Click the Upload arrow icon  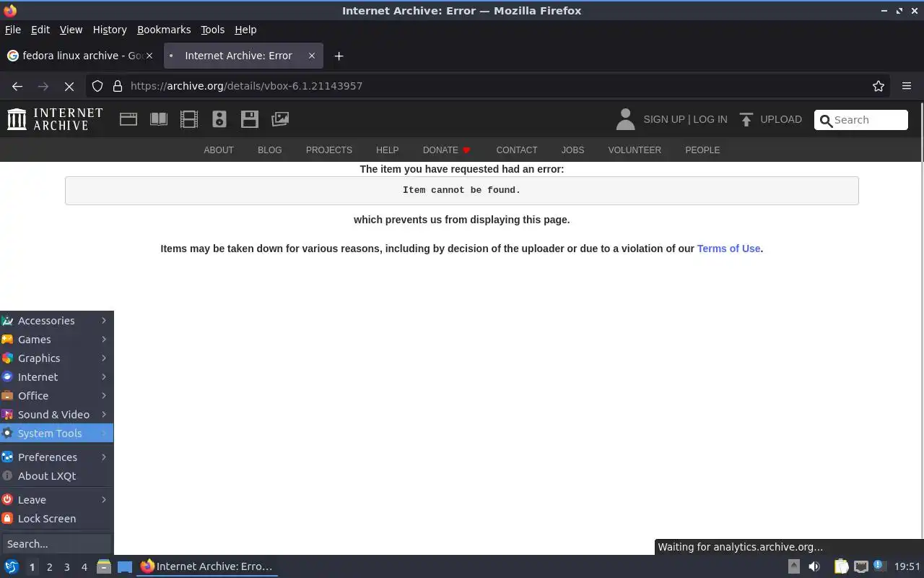pyautogui.click(x=746, y=119)
